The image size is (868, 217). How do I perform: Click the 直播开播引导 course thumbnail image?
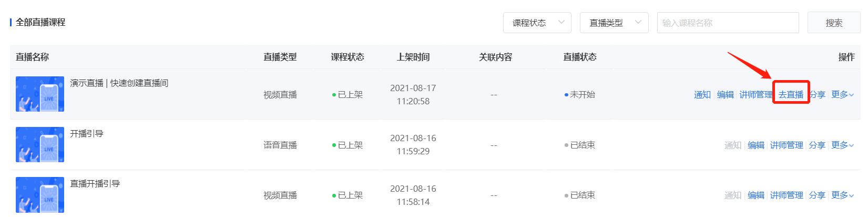40,194
